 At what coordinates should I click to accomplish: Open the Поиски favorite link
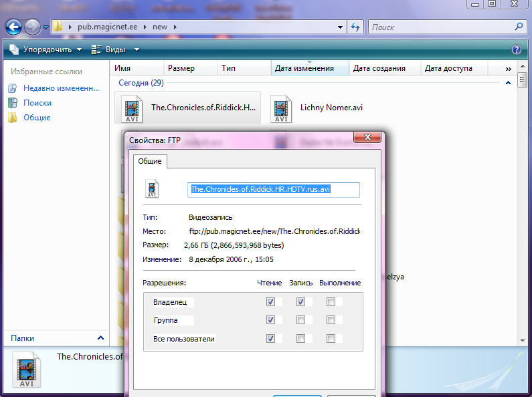pos(37,103)
